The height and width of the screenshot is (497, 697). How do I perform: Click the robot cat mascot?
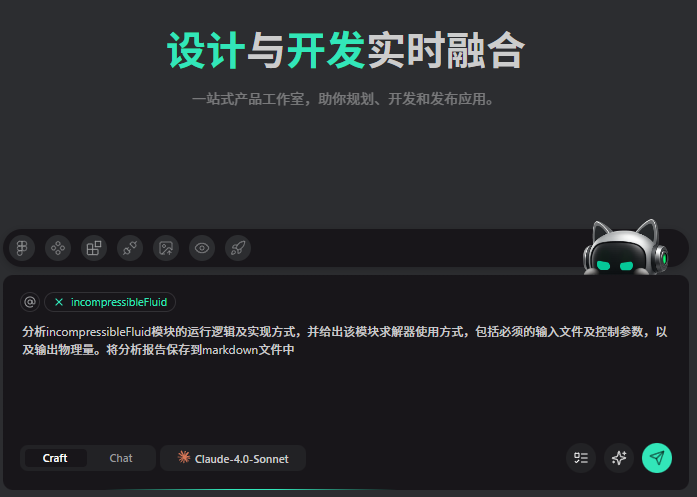pyautogui.click(x=626, y=248)
